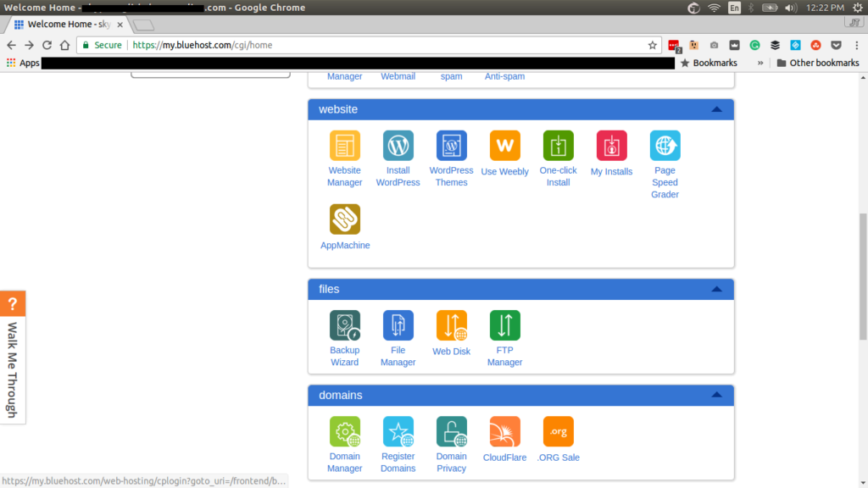Screen dimensions: 868x488
Task: Open a new browser tab
Action: pos(143,25)
